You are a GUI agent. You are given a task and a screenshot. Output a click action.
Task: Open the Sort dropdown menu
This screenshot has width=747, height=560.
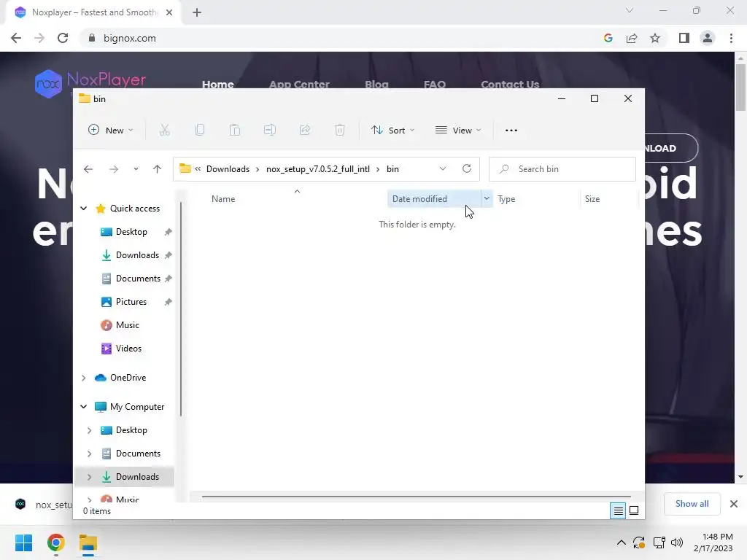[x=393, y=130]
